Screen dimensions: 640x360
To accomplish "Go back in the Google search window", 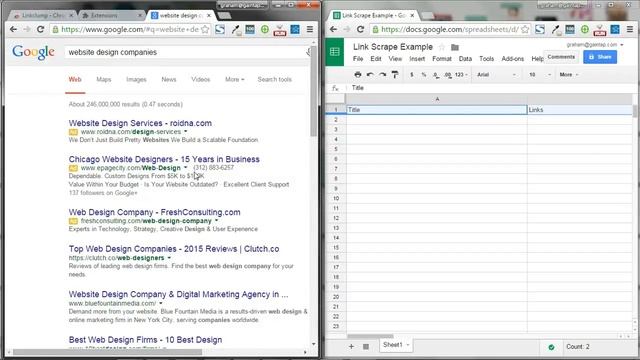I will point(13,29).
